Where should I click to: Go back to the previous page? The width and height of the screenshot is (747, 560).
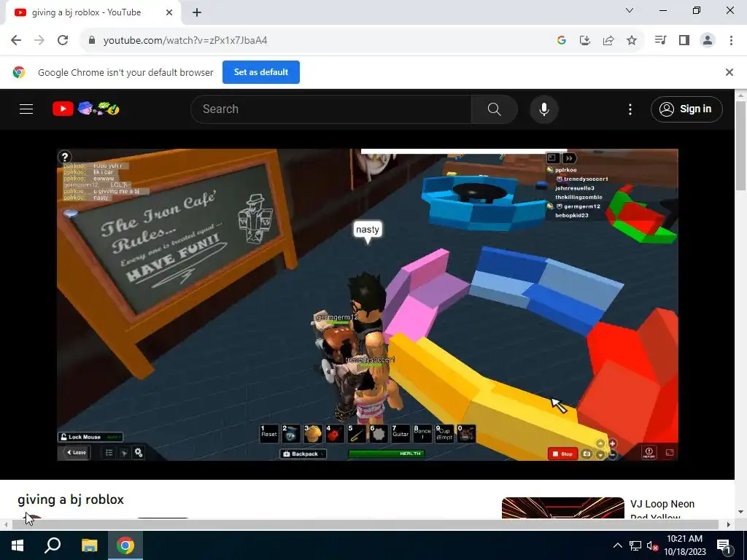tap(16, 41)
